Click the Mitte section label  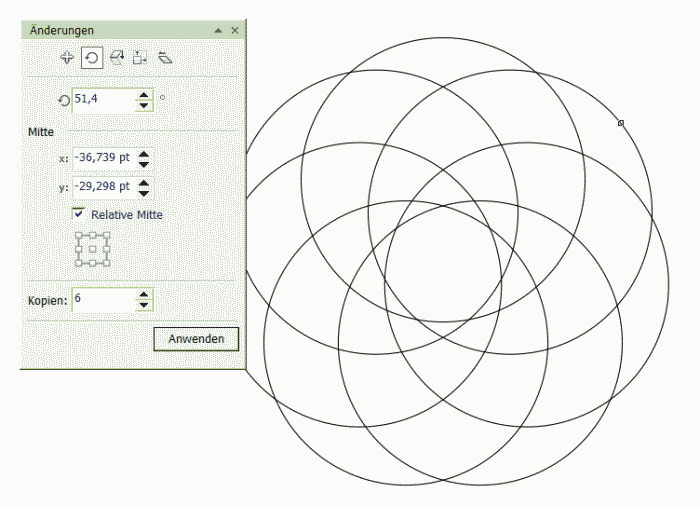pyautogui.click(x=41, y=132)
